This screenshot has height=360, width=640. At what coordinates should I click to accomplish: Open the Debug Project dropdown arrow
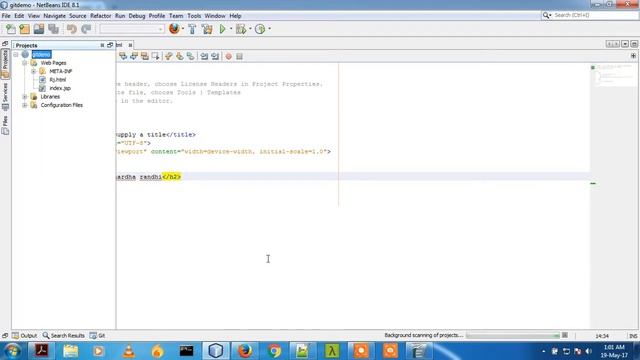[x=250, y=29]
